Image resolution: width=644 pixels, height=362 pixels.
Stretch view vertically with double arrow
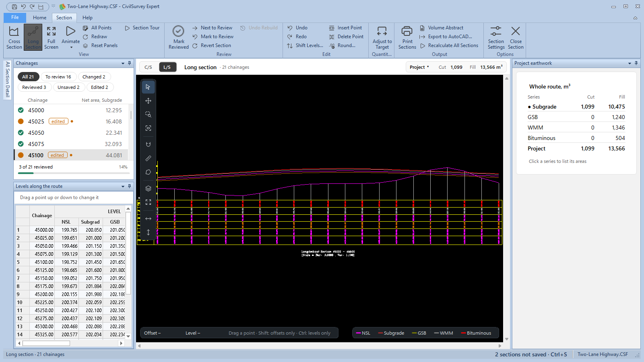point(148,232)
